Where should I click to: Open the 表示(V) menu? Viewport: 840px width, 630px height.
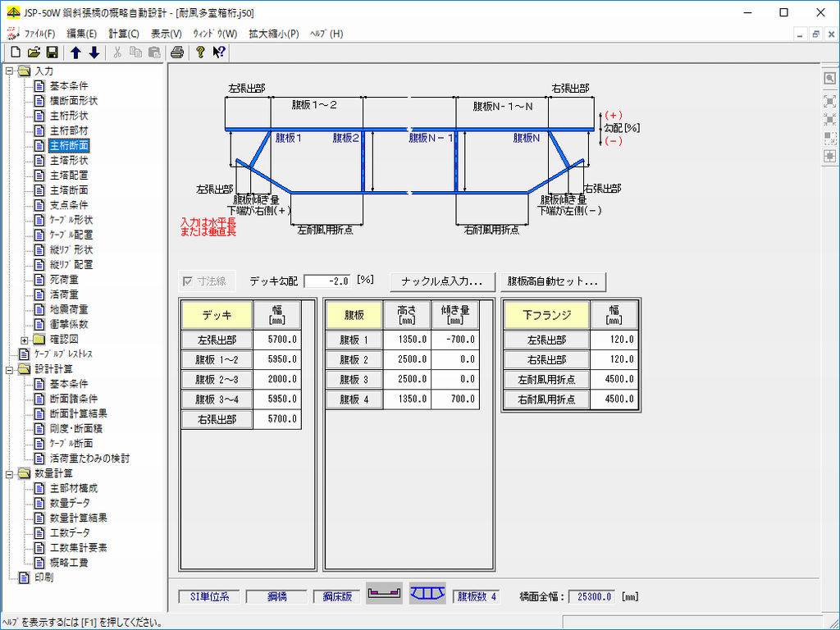tap(167, 34)
